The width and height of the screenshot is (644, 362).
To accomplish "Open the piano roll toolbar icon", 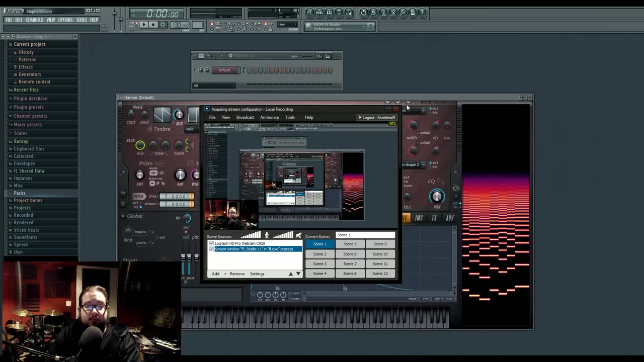I will point(329,13).
